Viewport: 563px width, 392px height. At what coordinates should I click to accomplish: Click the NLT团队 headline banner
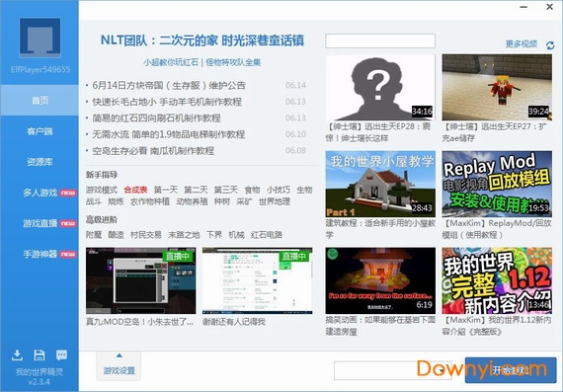coord(202,40)
